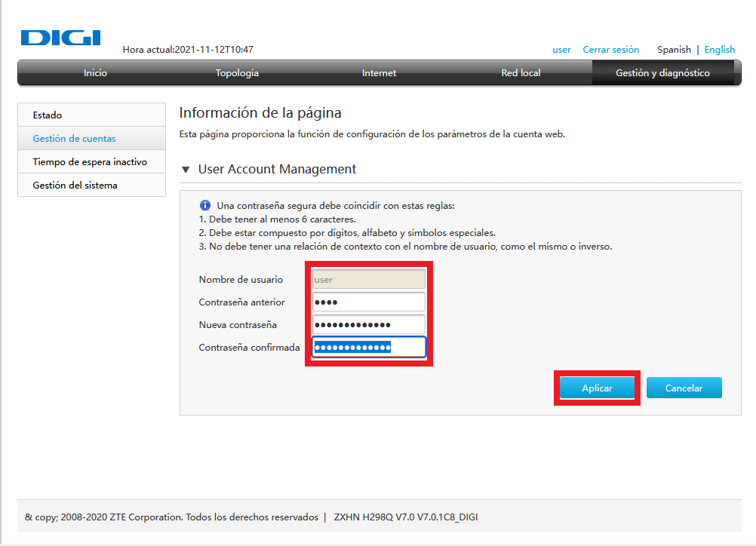The height and width of the screenshot is (546, 756).
Task: Switch the language to English
Action: click(719, 49)
